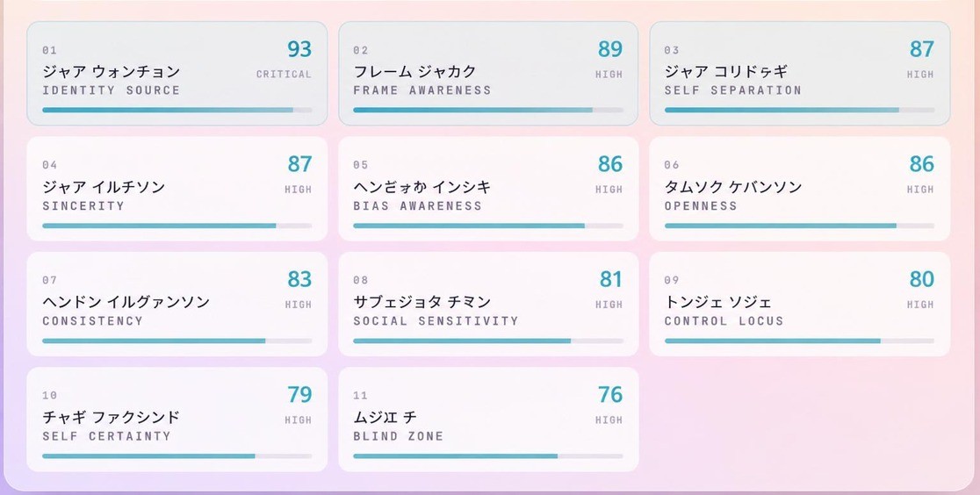The width and height of the screenshot is (980, 495).
Task: Click the Frame Awareness progress bar
Action: [x=488, y=110]
